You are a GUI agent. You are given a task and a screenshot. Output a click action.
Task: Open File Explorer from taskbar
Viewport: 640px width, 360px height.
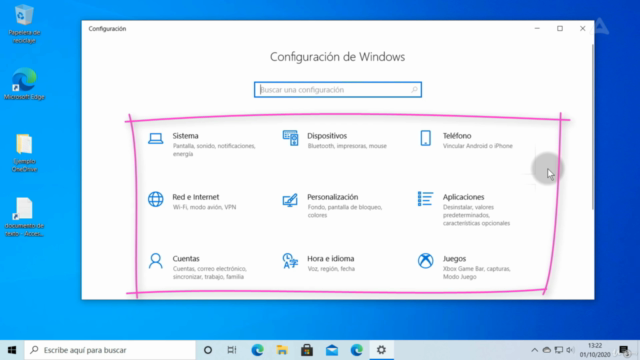(282, 350)
